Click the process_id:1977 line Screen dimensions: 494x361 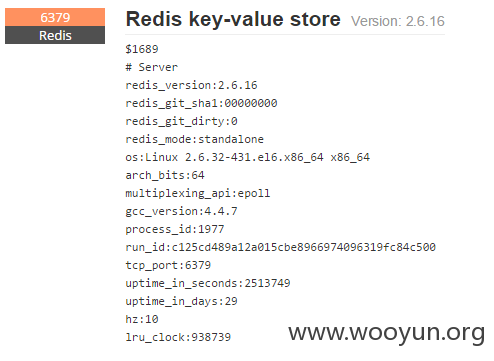175,229
